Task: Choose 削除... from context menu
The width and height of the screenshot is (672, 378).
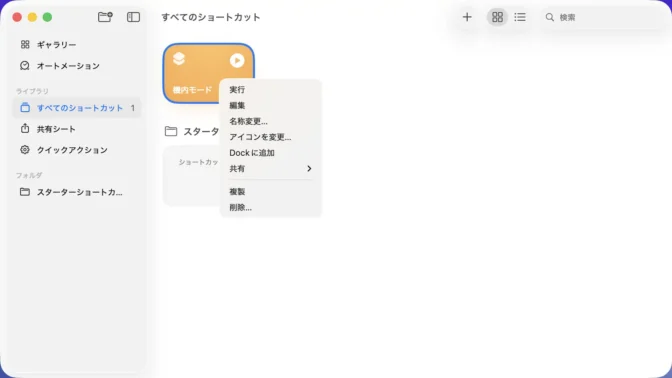Action: (x=270, y=207)
